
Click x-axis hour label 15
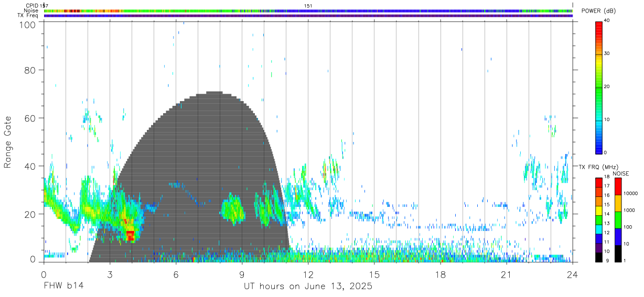[374, 275]
